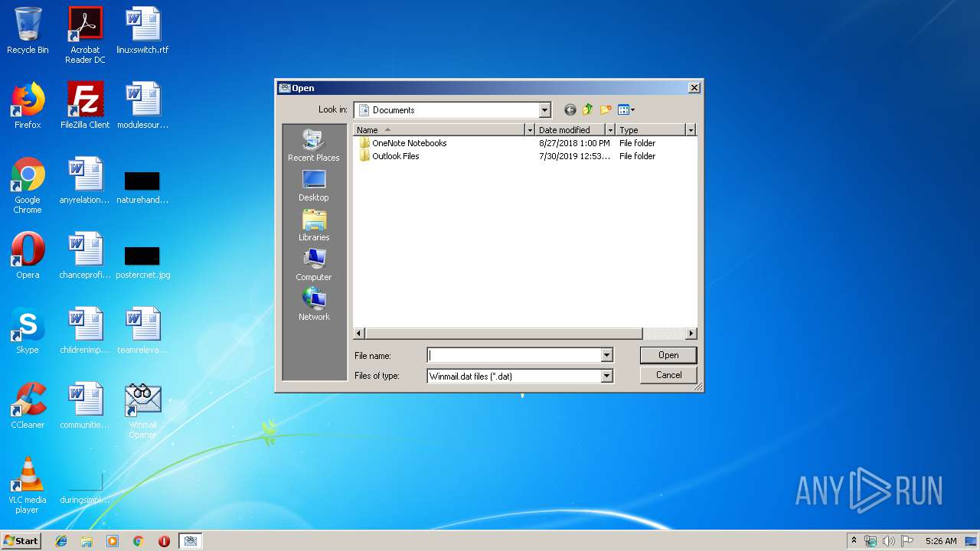
Task: Open Opera from the taskbar
Action: [164, 541]
